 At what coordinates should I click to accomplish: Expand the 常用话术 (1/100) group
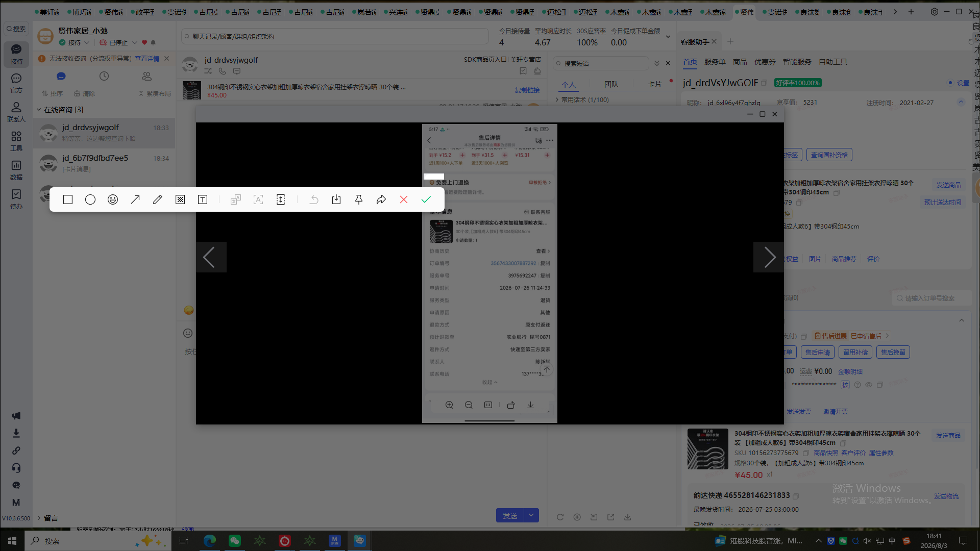click(x=557, y=100)
